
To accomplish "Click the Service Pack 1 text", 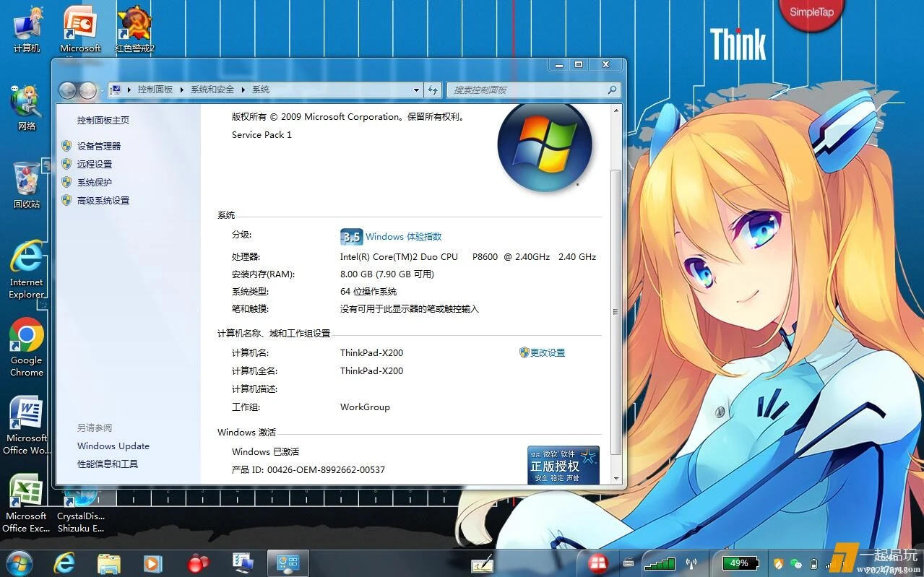I will [x=262, y=134].
